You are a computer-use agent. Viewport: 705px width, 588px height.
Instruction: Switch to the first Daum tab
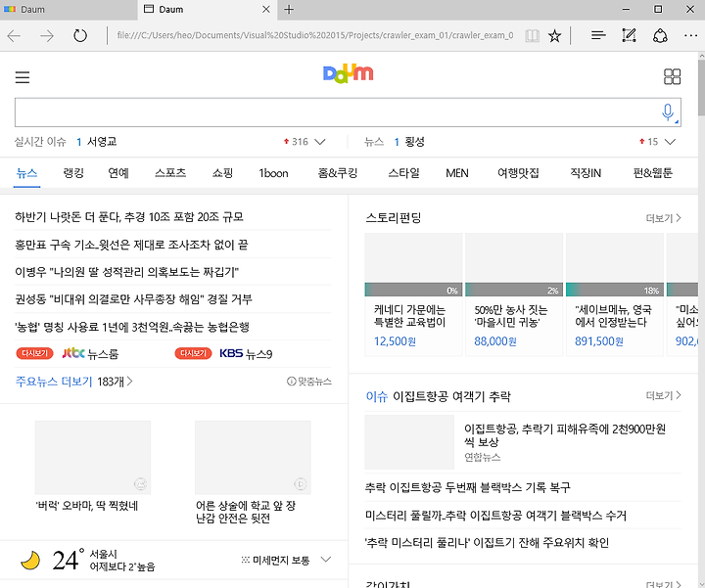(x=69, y=10)
